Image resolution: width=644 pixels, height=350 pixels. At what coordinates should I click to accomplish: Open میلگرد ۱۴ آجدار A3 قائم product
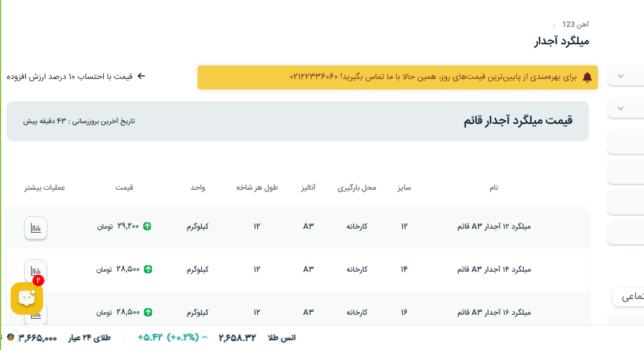point(494,269)
